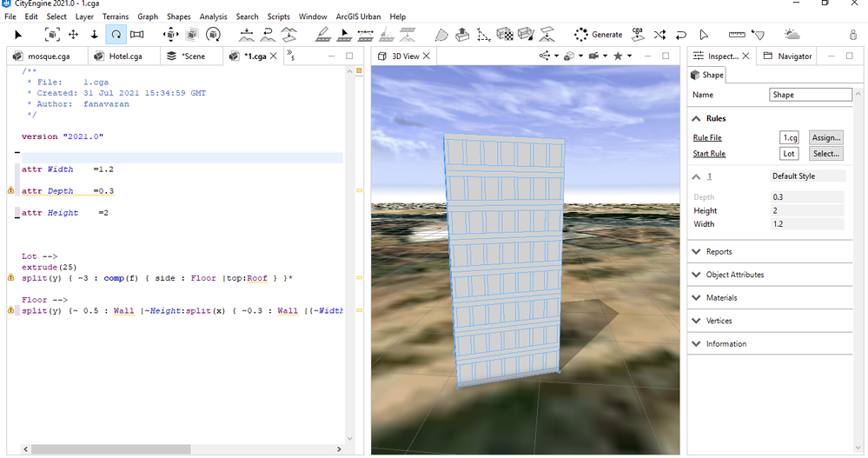This screenshot has height=458, width=868.
Task: Select the Dolly down-arrow tool
Action: (94, 35)
